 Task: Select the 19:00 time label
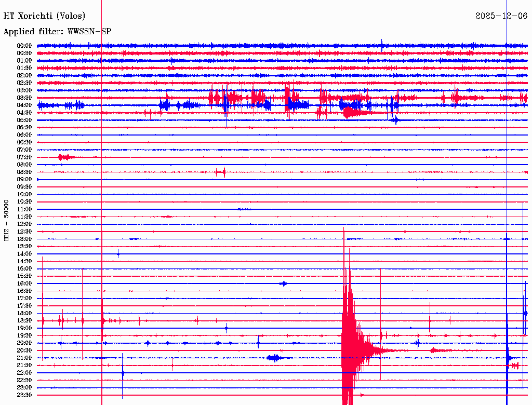coord(24,328)
